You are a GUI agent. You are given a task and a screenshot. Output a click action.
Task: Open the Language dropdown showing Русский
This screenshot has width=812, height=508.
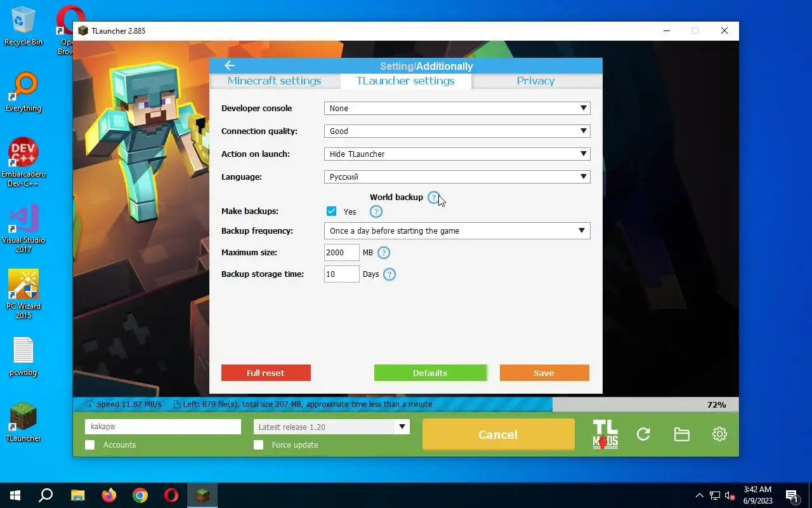pyautogui.click(x=457, y=177)
